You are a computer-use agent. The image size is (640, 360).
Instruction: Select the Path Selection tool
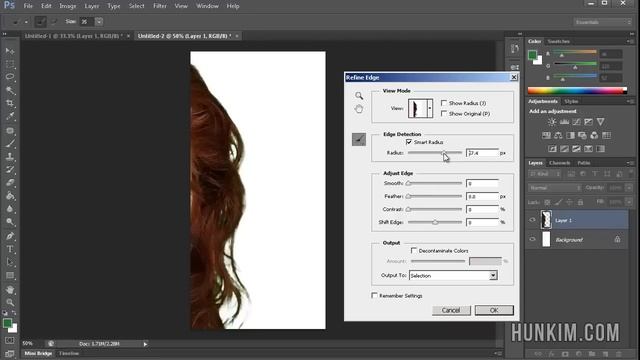(x=10, y=262)
